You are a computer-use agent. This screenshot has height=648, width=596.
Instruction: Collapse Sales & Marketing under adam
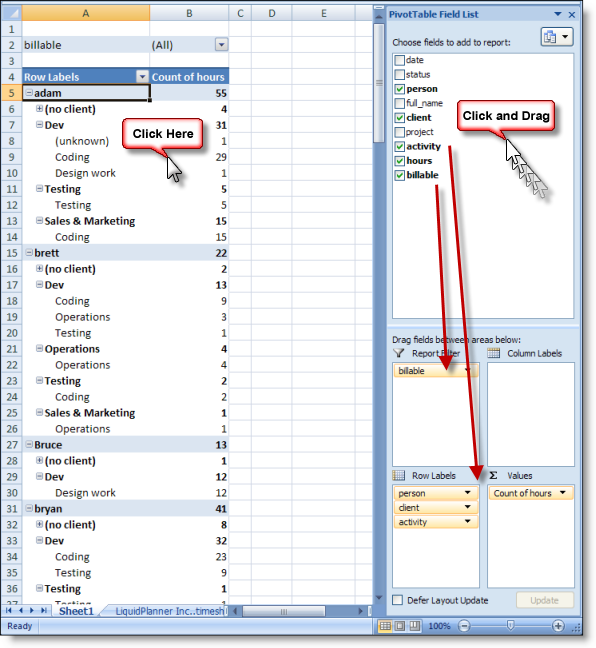pos(39,220)
